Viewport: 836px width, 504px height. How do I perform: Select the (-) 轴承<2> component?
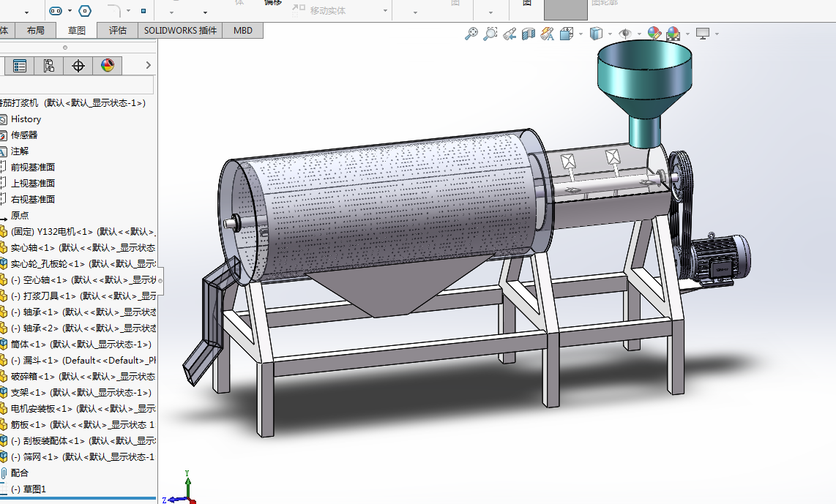click(83, 328)
